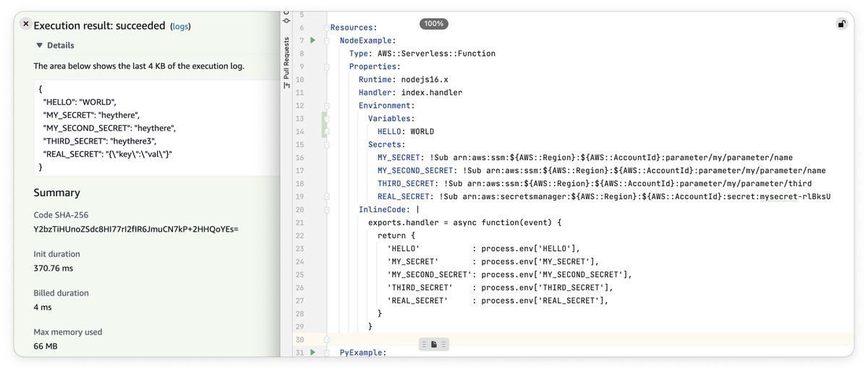Screen dimensions: 868x373
Task: Fold the Variables block at line 13
Action: (327, 118)
